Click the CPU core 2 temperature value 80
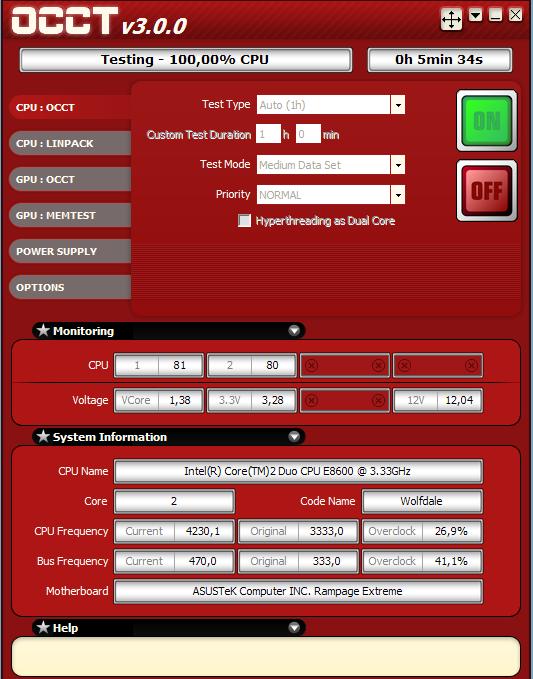The image size is (533, 679). coord(273,365)
